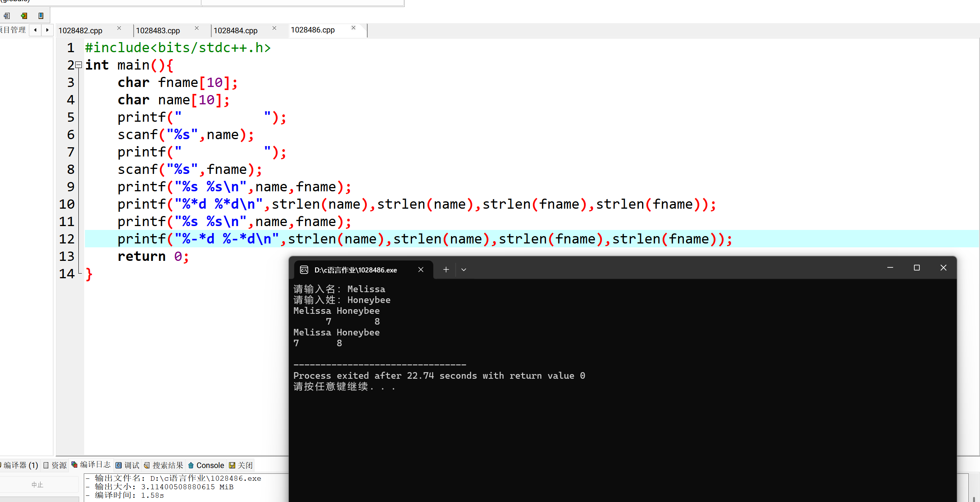Close the 1028486.exe terminal tab
Viewport: 980px width, 502px height.
click(421, 270)
